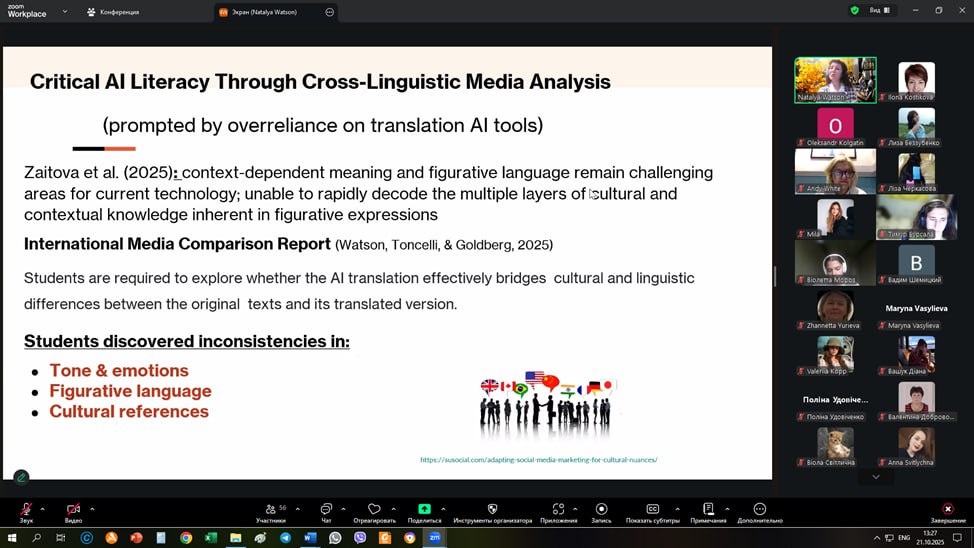This screenshot has width=974, height=548.
Task: Open the susocial.com link under the image
Action: 538,460
